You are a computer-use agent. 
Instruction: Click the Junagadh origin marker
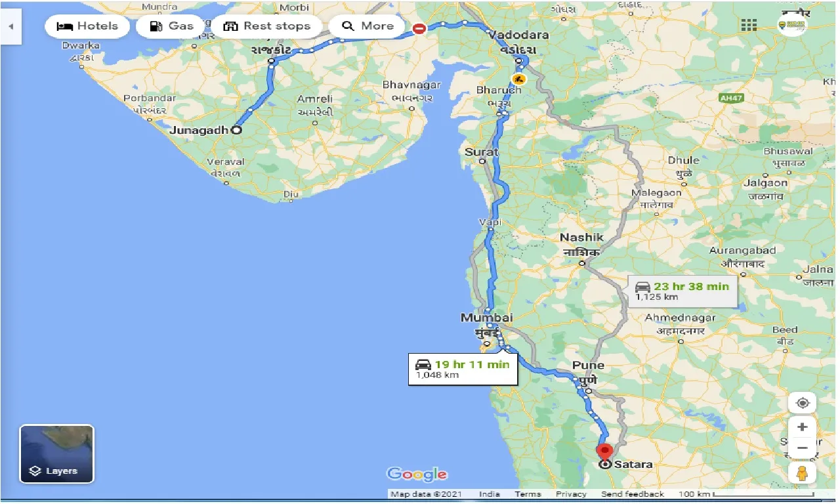tap(236, 130)
